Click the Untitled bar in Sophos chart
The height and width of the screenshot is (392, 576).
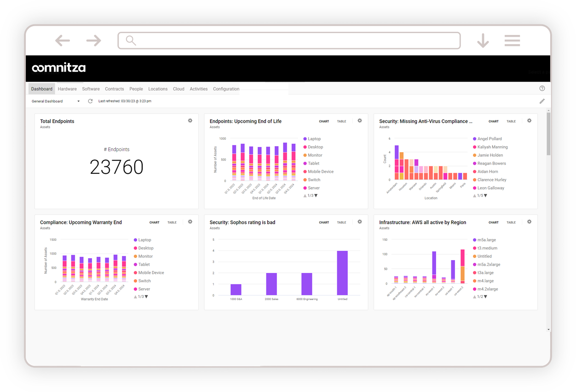coord(342,273)
